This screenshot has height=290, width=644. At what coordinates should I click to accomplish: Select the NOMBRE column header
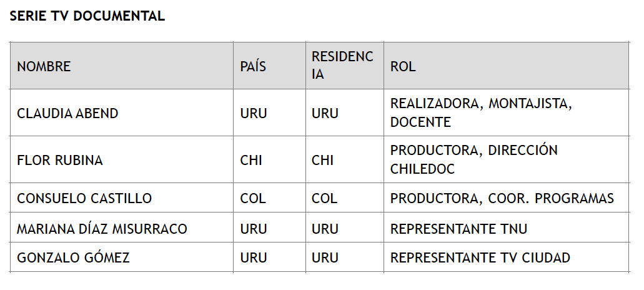122,66
